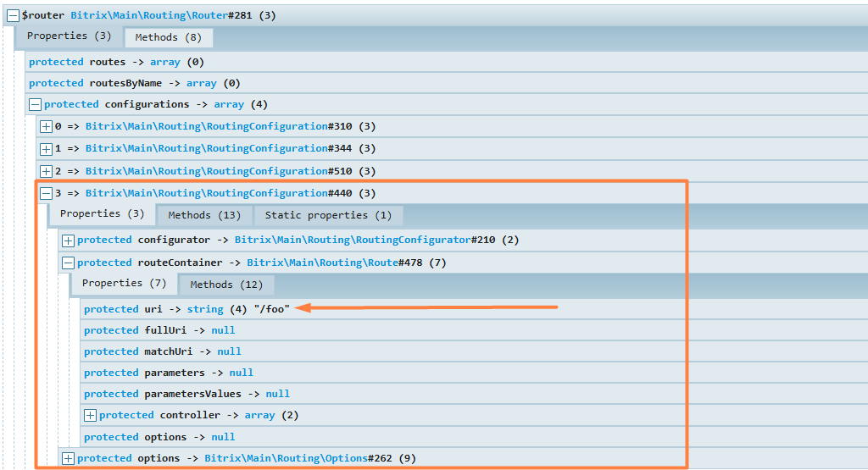Click the Bitrix\Main\Routing\Router class name
This screenshot has height=470, width=868.
point(149,15)
